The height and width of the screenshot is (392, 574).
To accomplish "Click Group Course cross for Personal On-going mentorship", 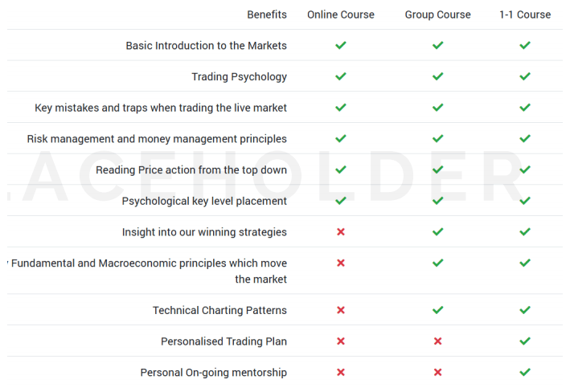I will (437, 373).
